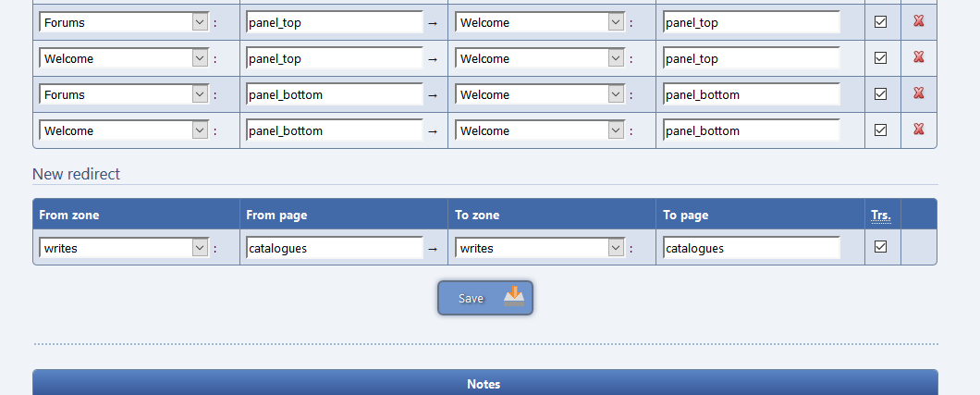
Task: Click the To page field containing catalogues
Action: tap(751, 248)
